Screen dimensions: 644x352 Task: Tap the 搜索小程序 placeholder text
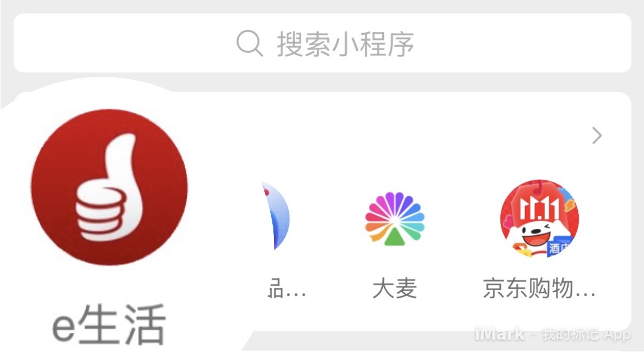[345, 44]
